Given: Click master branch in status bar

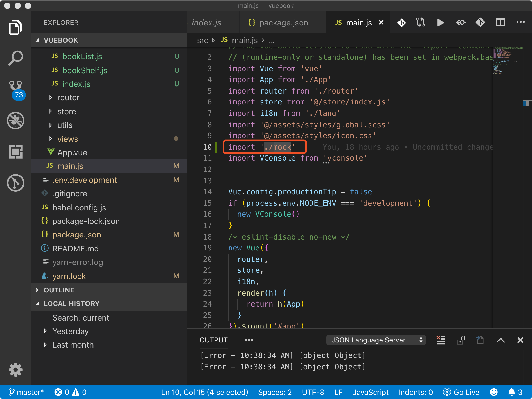Looking at the screenshot, I should (x=26, y=392).
